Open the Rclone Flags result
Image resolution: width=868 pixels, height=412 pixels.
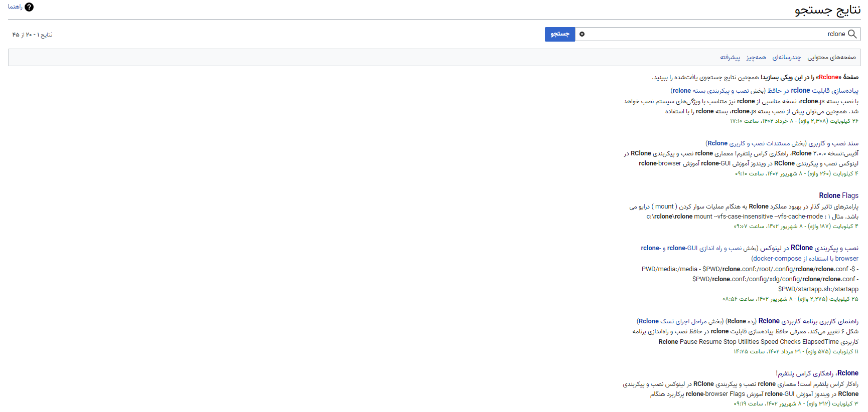point(838,195)
